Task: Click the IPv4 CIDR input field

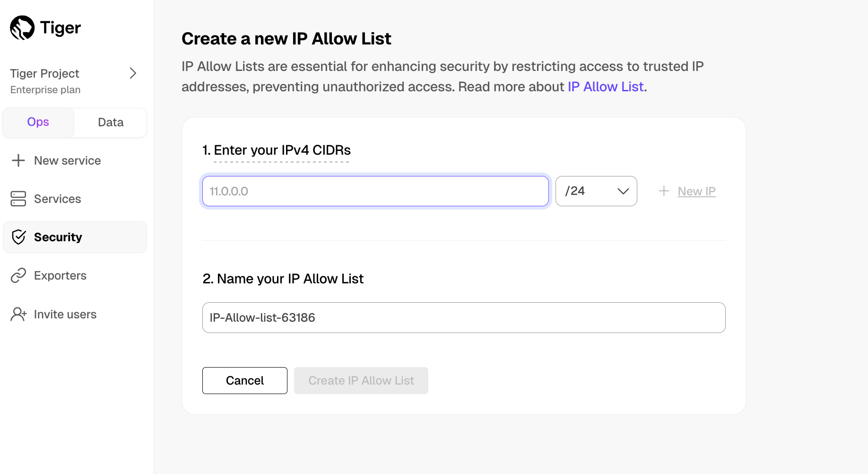Action: [x=375, y=191]
